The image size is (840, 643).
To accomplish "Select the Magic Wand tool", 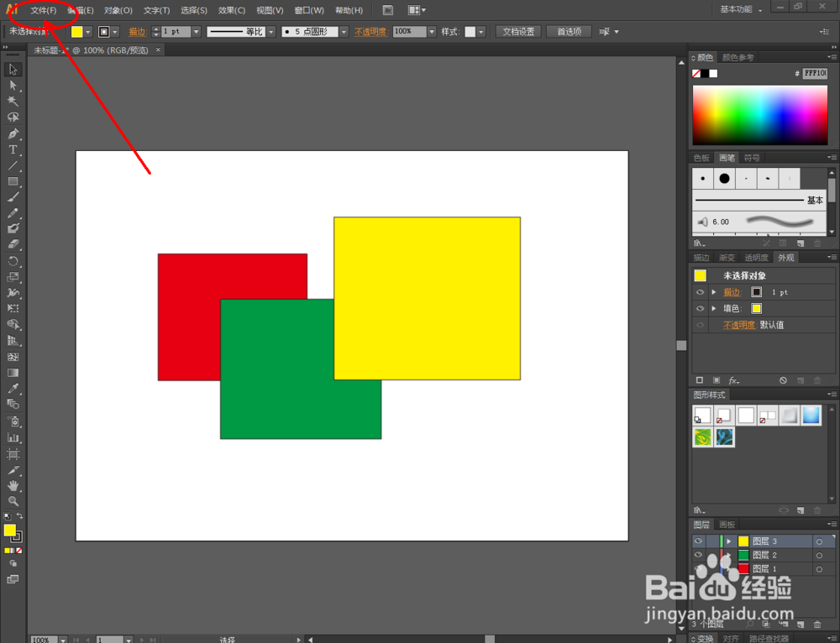I will [x=13, y=102].
